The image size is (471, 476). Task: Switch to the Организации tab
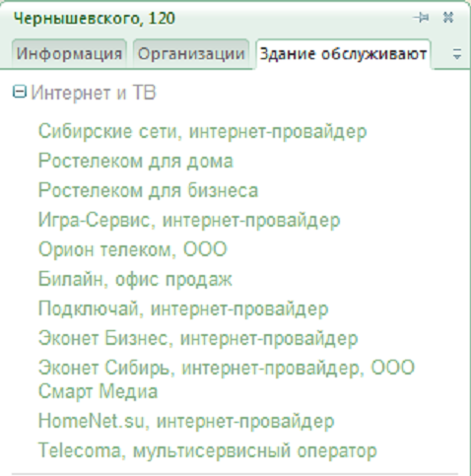(x=191, y=54)
